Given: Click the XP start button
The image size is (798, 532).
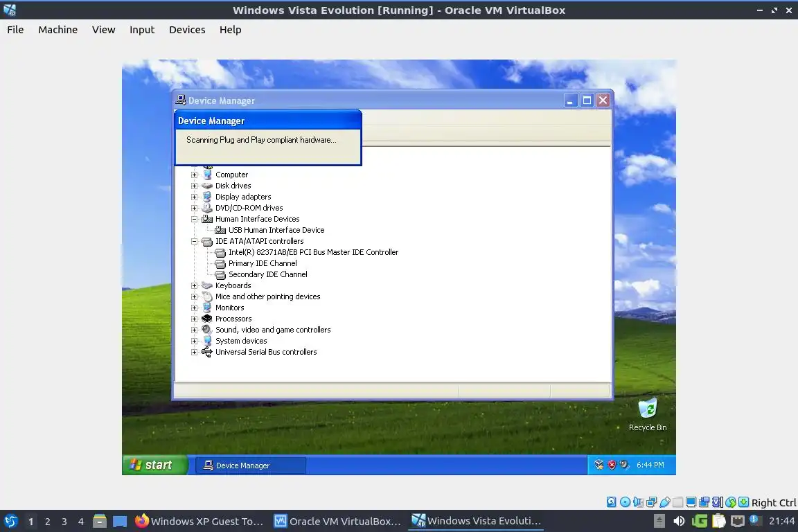Looking at the screenshot, I should pyautogui.click(x=154, y=465).
